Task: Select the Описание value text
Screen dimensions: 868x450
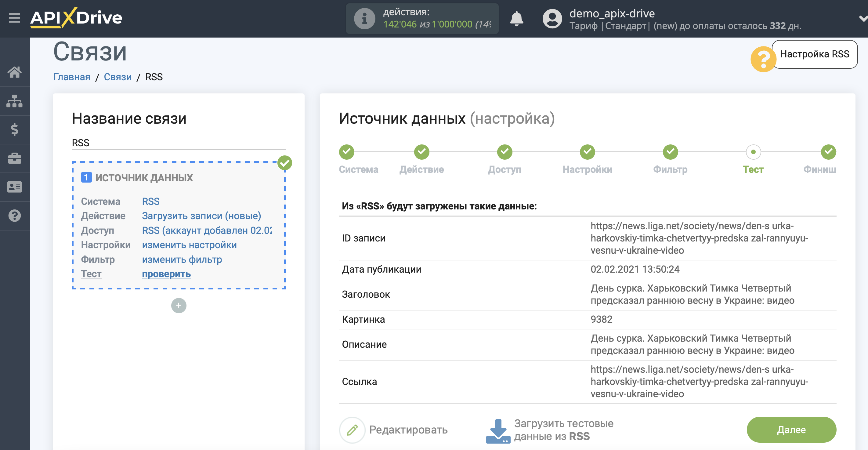Action: tap(693, 344)
